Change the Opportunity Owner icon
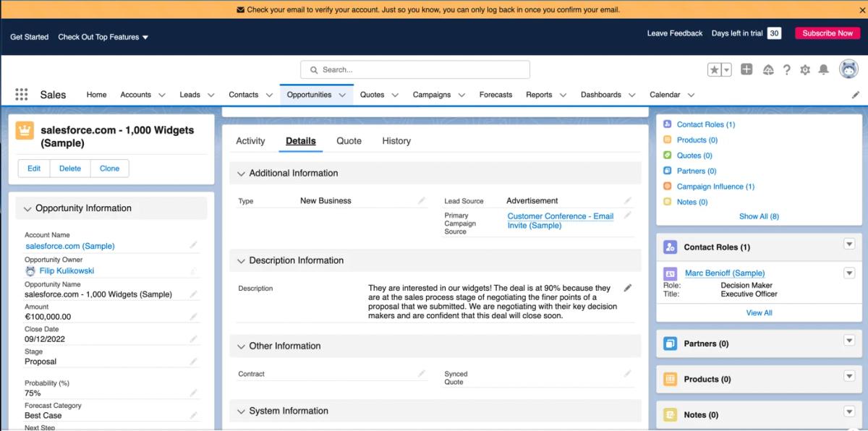 point(193,271)
